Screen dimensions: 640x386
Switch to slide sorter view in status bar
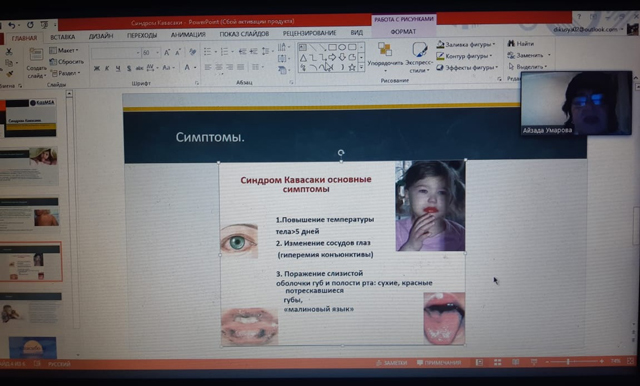tap(498, 362)
